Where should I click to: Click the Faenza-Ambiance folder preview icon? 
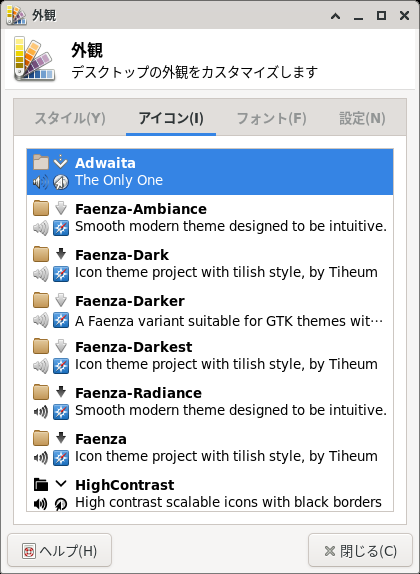(41, 208)
